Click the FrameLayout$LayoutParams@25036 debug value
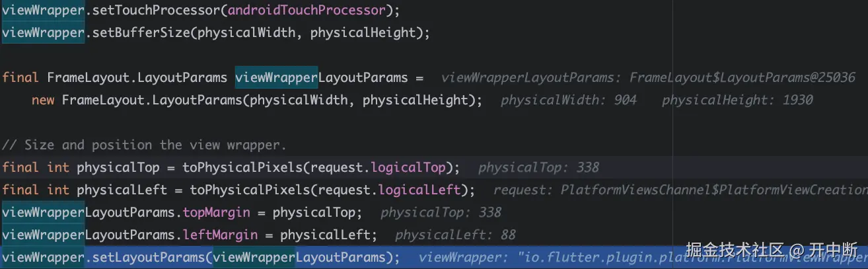 pos(742,78)
